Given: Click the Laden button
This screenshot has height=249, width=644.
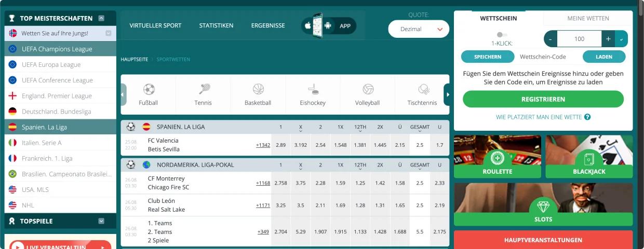Looking at the screenshot, I should 604,57.
